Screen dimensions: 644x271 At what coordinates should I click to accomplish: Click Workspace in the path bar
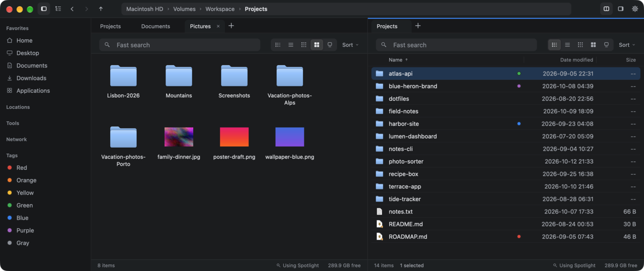coord(220,9)
